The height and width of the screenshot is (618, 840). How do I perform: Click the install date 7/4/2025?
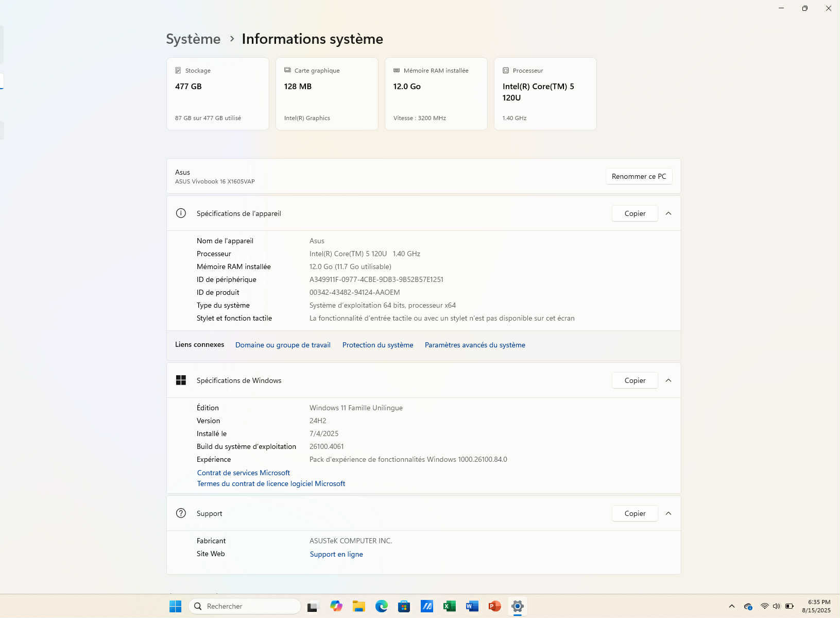(x=324, y=433)
